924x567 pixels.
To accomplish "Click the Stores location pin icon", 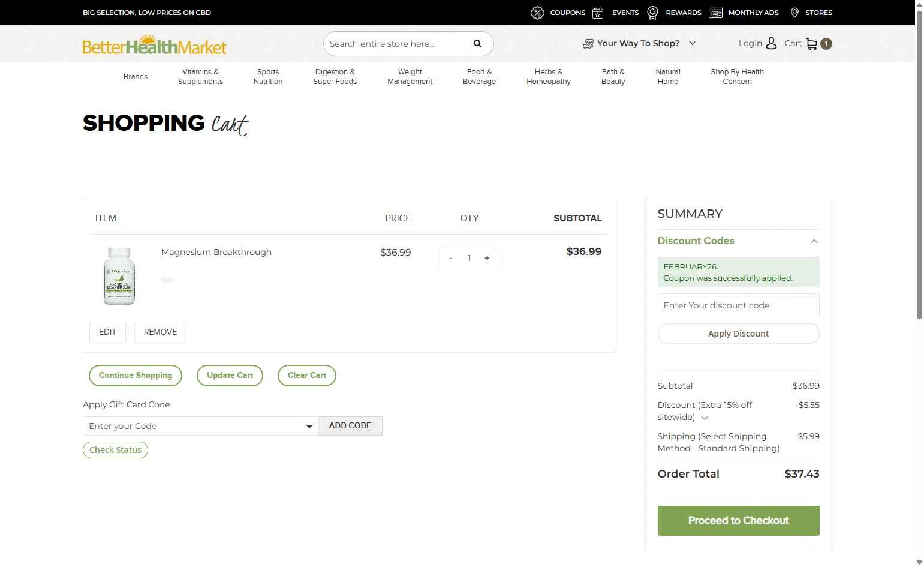I will click(x=794, y=13).
